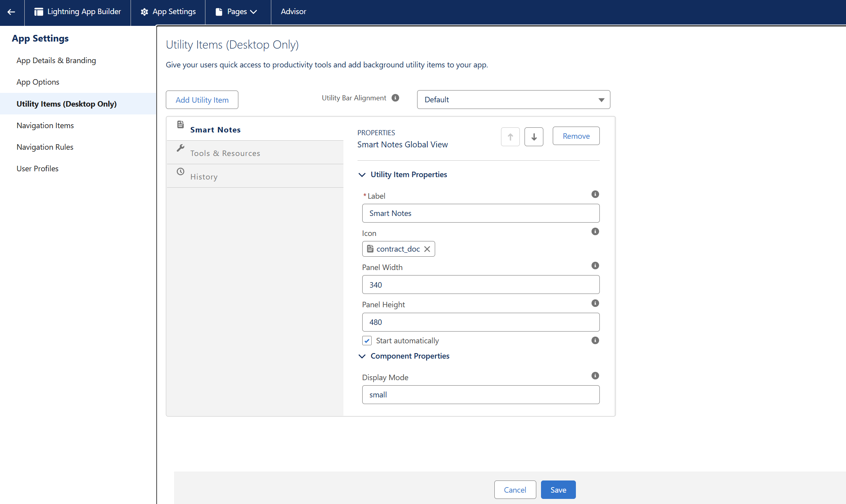Click the App Settings gear icon

[144, 12]
